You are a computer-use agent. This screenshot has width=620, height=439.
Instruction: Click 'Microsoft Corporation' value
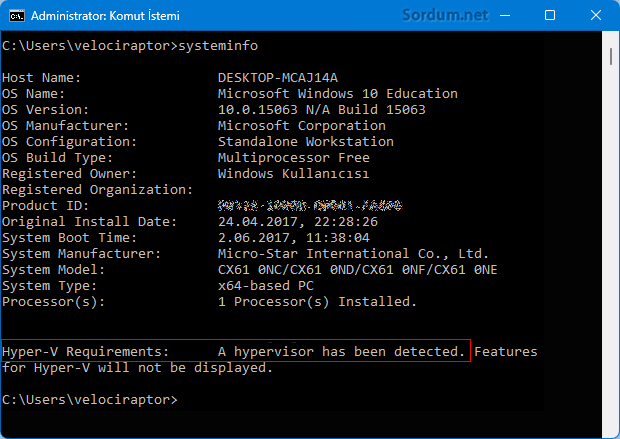[x=302, y=126]
